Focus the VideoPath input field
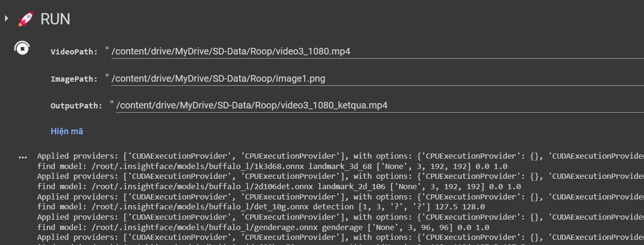This screenshot has width=644, height=245. click(x=376, y=52)
